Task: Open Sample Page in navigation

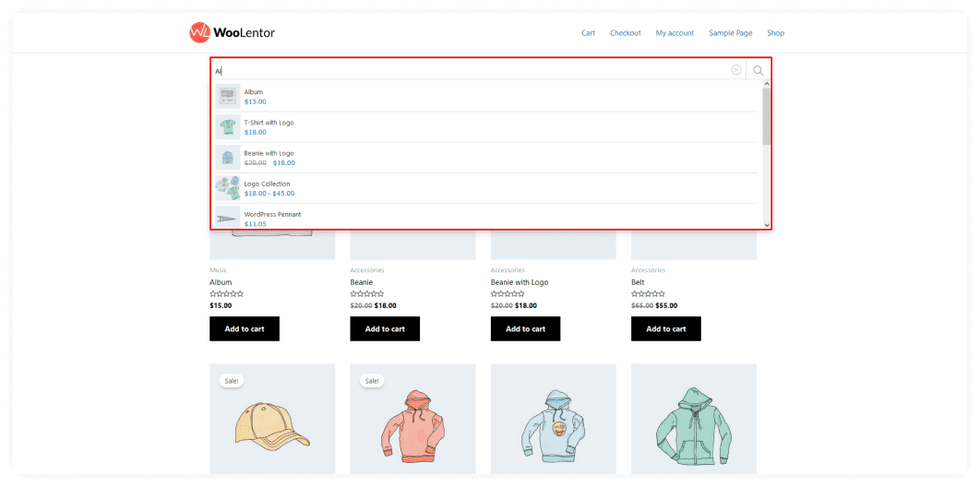Action: [731, 33]
